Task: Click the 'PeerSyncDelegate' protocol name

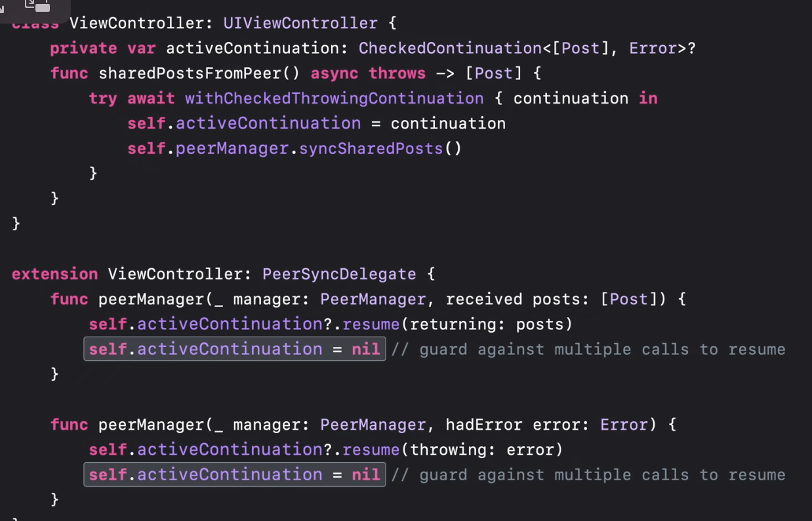Action: click(339, 274)
